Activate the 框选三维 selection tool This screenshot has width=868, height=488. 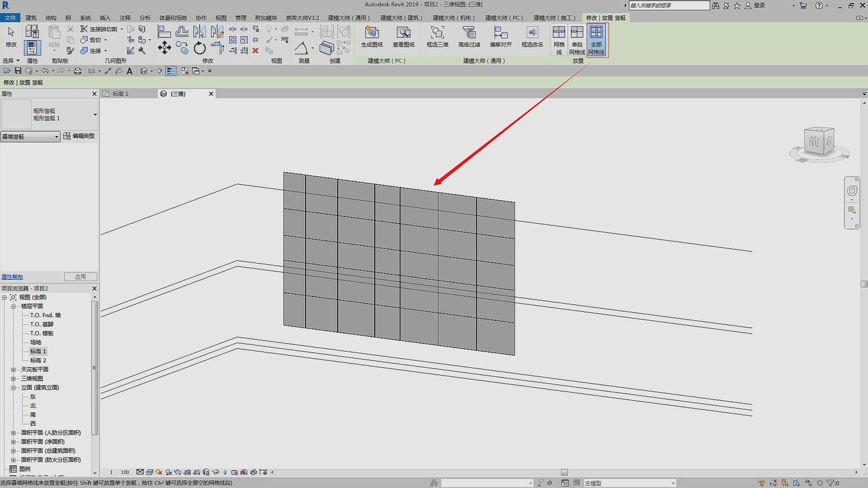click(x=437, y=37)
